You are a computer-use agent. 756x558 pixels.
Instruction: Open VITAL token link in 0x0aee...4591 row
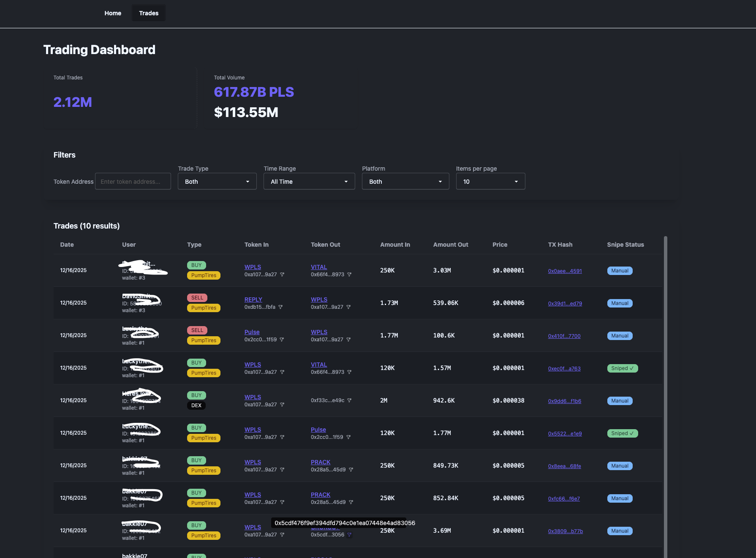coord(319,267)
